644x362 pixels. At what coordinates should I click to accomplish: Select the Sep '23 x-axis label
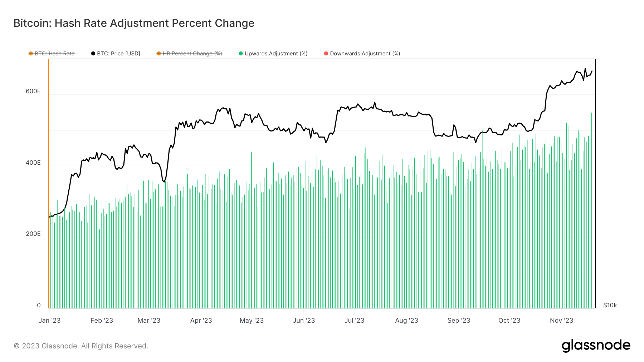click(459, 321)
